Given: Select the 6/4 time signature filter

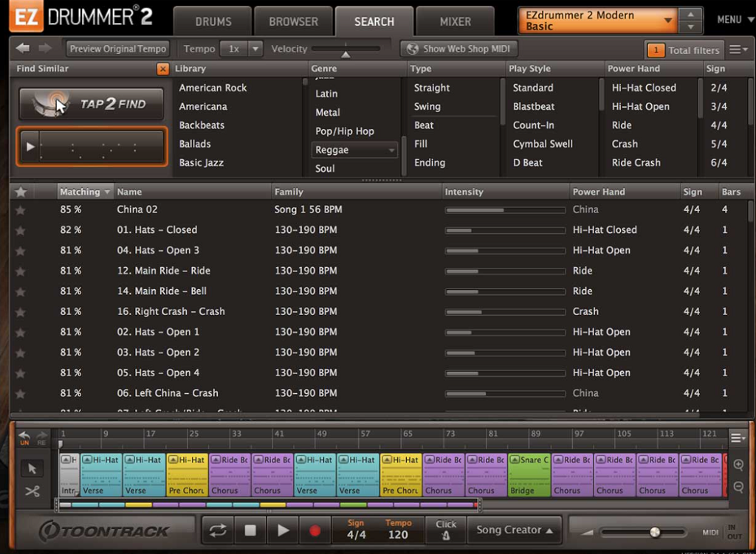Looking at the screenshot, I should 718,162.
